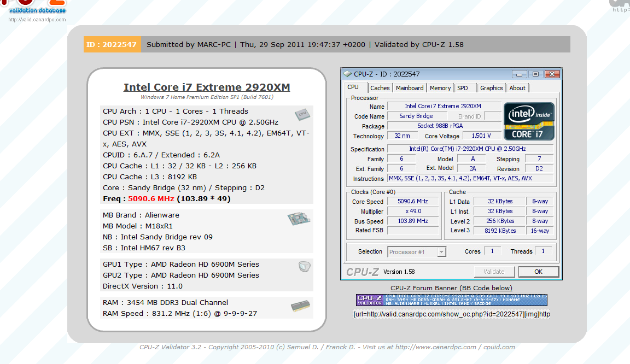Click the GPU icon beside GPU1 Type

click(x=305, y=266)
